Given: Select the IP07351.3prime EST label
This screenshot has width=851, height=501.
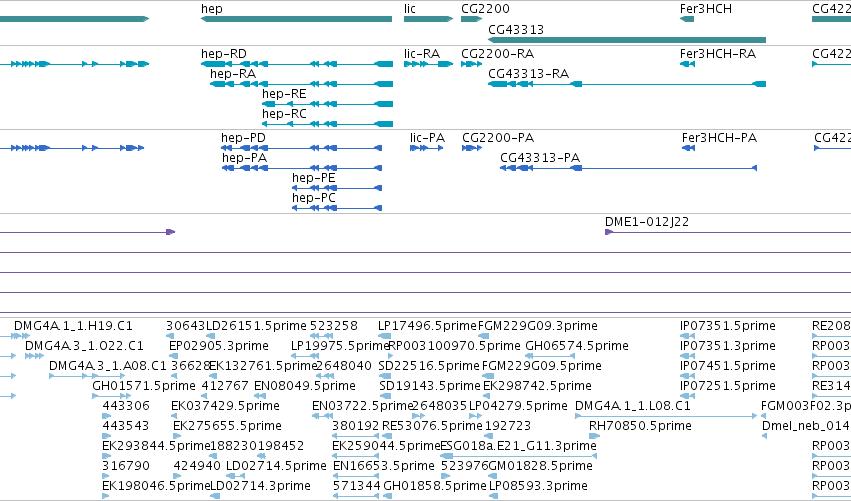Looking at the screenshot, I should (727, 346).
